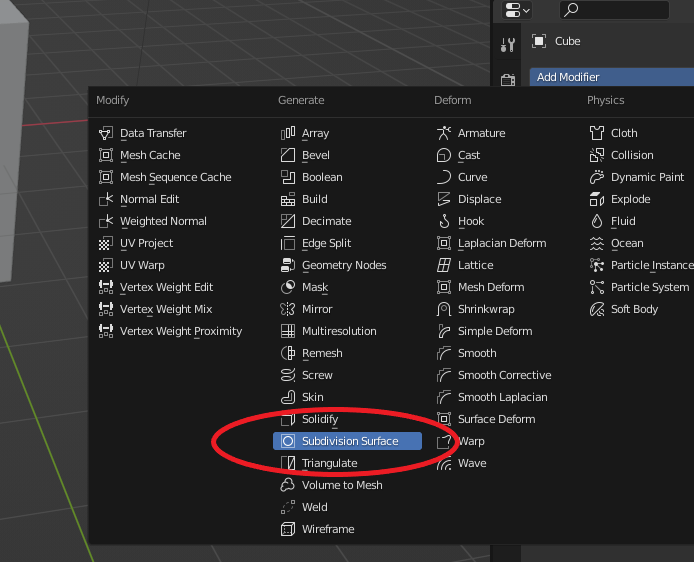This screenshot has height=562, width=694.
Task: Click the Skin modifier icon
Action: pyautogui.click(x=288, y=397)
